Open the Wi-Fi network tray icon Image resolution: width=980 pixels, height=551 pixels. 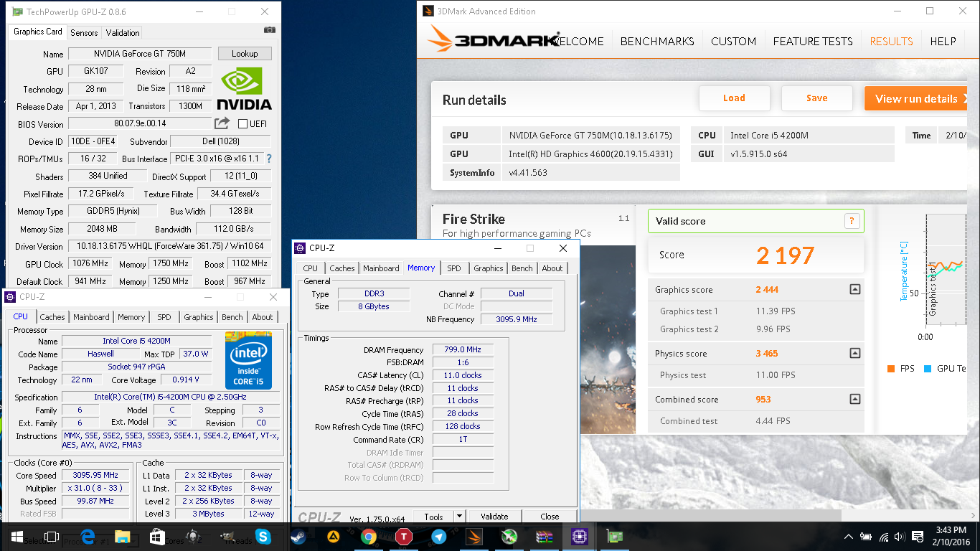click(x=884, y=537)
